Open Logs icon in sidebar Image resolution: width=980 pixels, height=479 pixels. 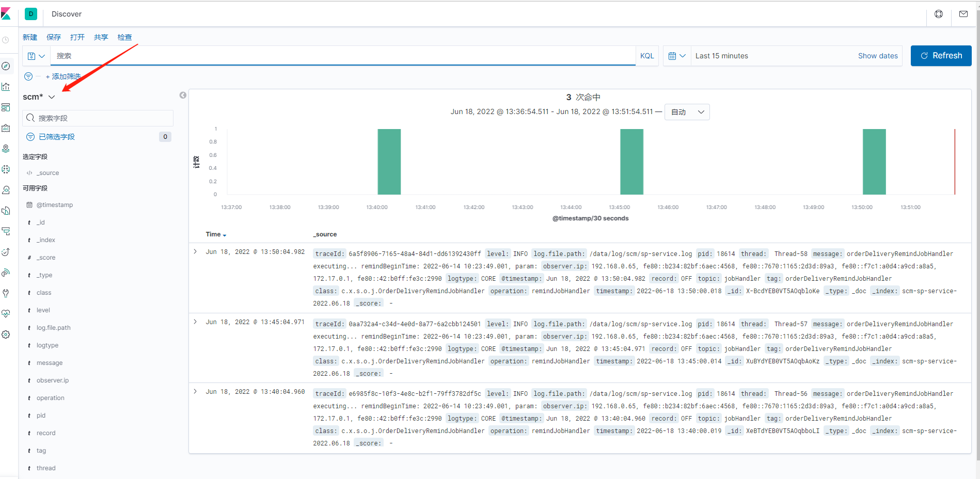click(x=6, y=211)
